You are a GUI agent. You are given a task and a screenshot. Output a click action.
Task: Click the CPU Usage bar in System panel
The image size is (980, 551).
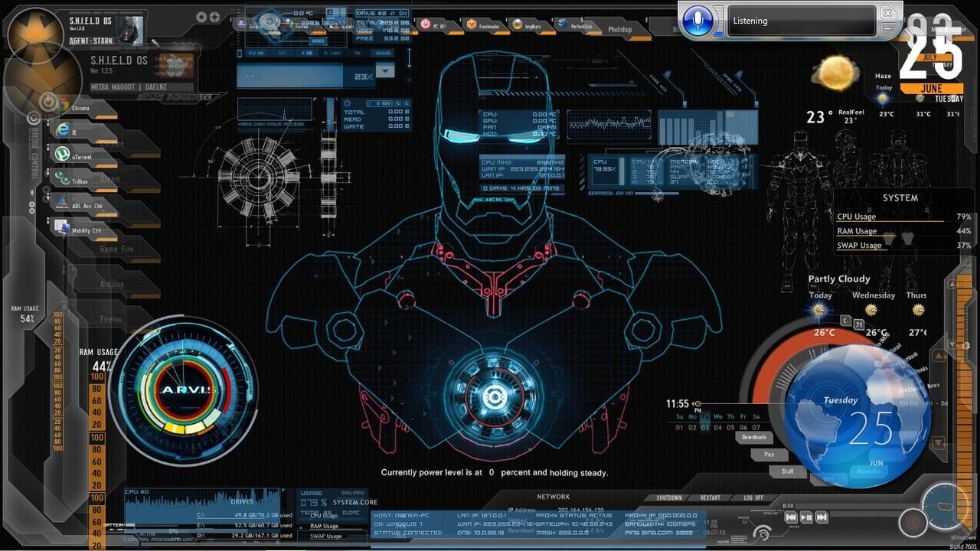[903, 217]
